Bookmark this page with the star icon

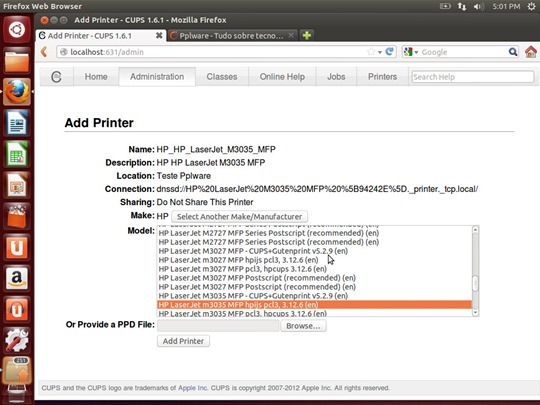371,52
